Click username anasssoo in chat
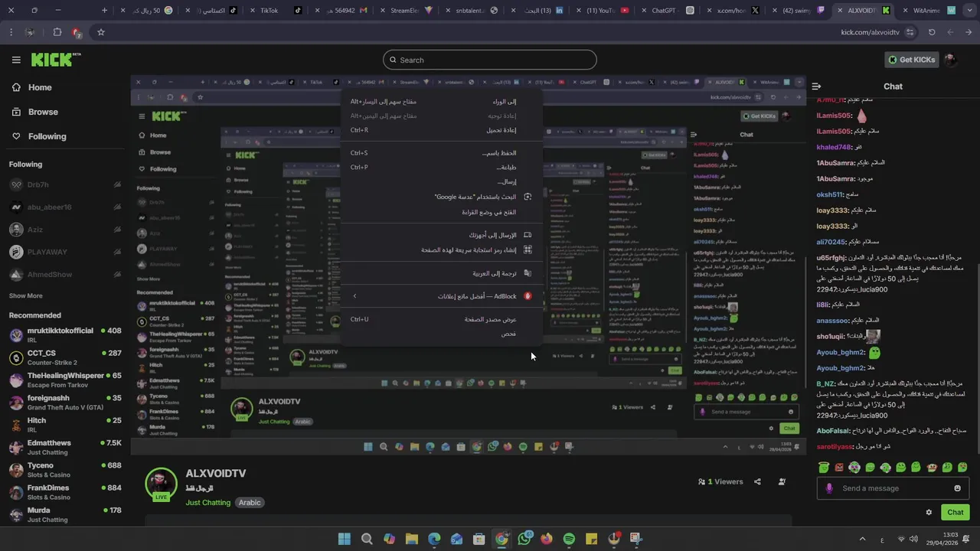Viewport: 980px width, 551px height. [832, 321]
